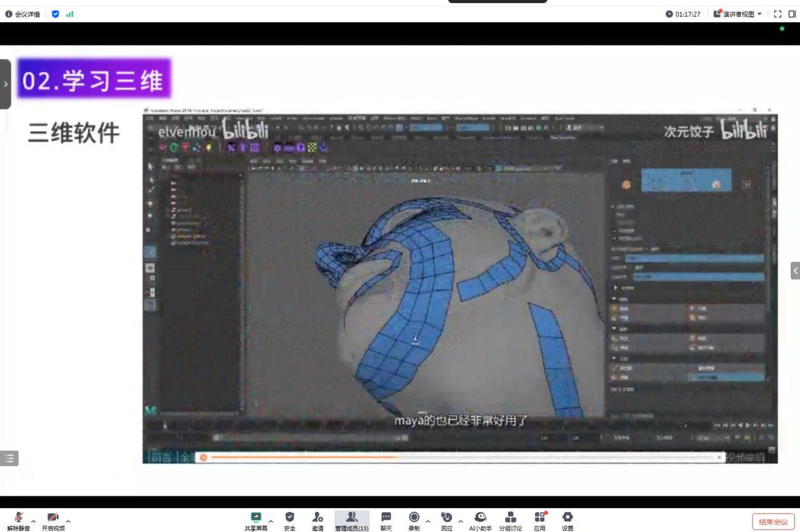This screenshot has width=800, height=532.
Task: Open breakout rooms (分组讨论)
Action: click(511, 520)
